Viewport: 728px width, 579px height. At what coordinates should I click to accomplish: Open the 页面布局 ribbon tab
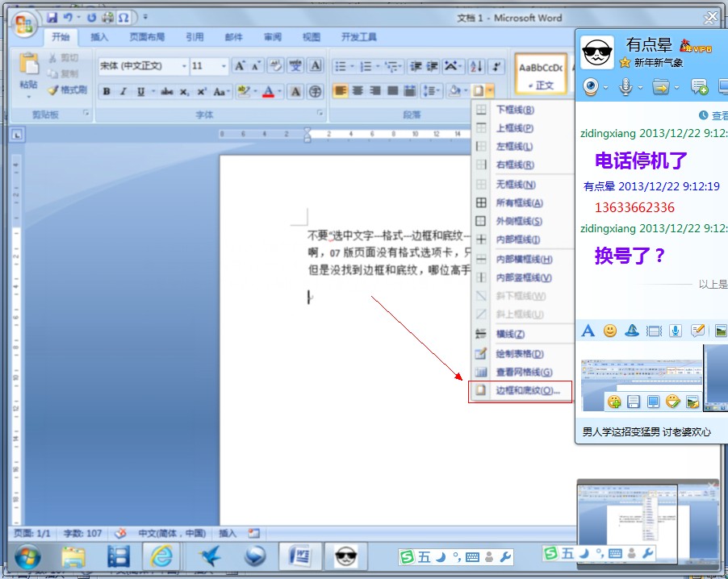pyautogui.click(x=147, y=37)
